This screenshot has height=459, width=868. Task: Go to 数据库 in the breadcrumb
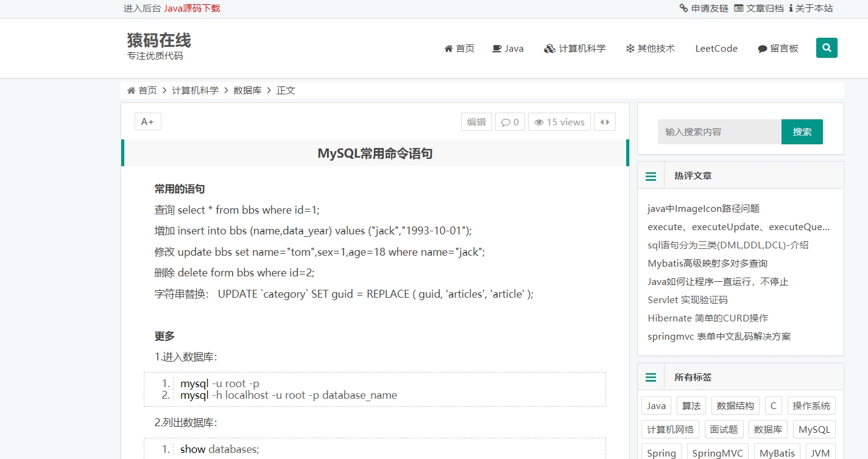[247, 90]
